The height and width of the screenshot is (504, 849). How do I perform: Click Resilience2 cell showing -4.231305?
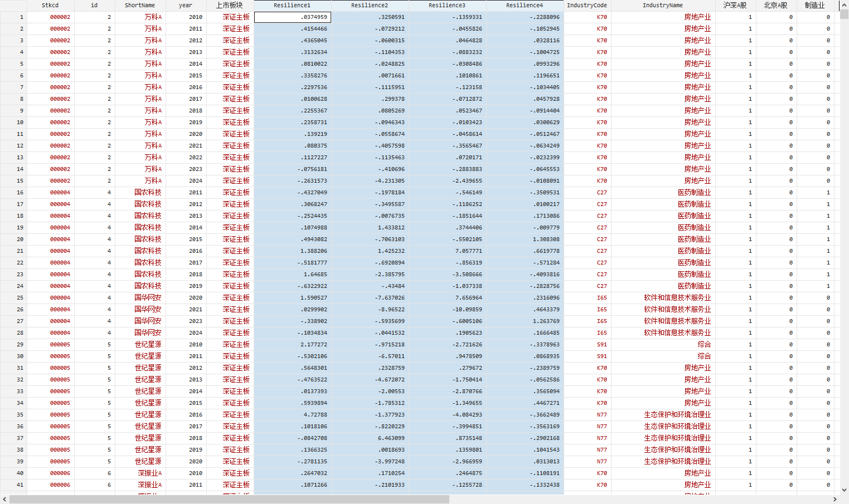pyautogui.click(x=370, y=181)
